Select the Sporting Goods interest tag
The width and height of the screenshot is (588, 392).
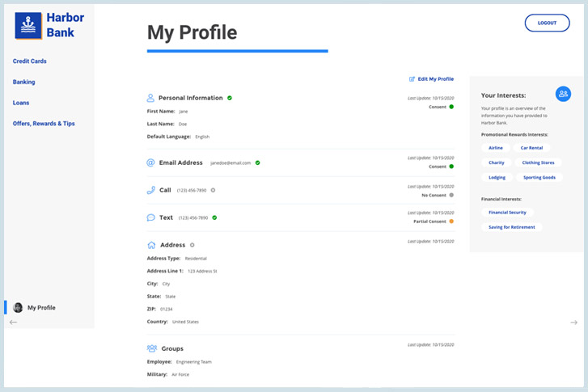click(539, 178)
